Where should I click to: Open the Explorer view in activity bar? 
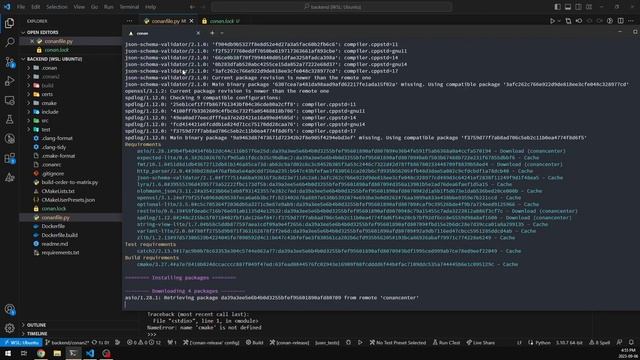(9, 23)
